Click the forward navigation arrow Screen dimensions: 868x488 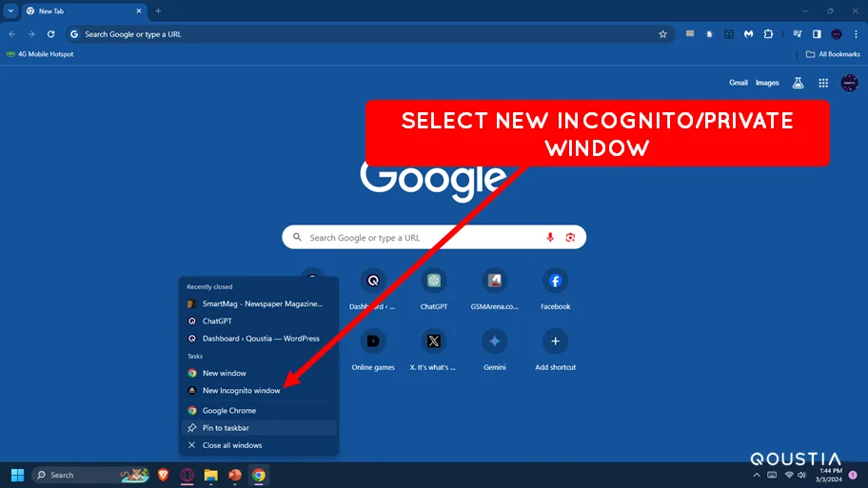pos(31,33)
